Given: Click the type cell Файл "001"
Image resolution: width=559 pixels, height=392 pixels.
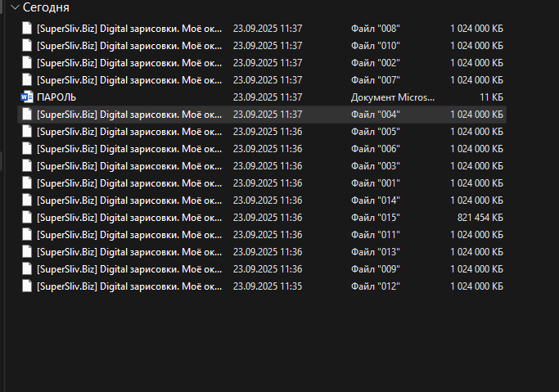Looking at the screenshot, I should (376, 183).
